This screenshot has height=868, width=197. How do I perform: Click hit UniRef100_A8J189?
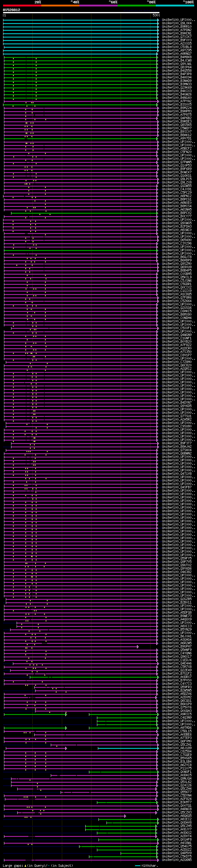176,748
